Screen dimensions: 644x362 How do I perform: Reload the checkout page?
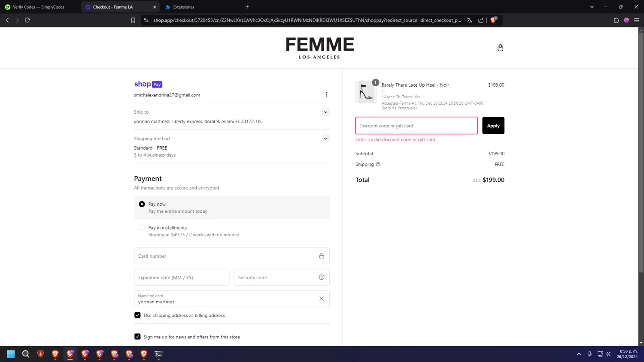[27, 20]
